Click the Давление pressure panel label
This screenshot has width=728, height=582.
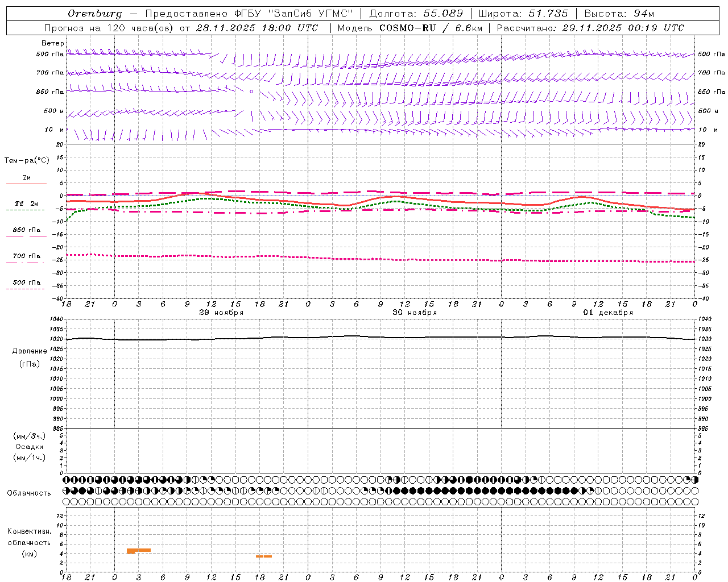tap(30, 351)
